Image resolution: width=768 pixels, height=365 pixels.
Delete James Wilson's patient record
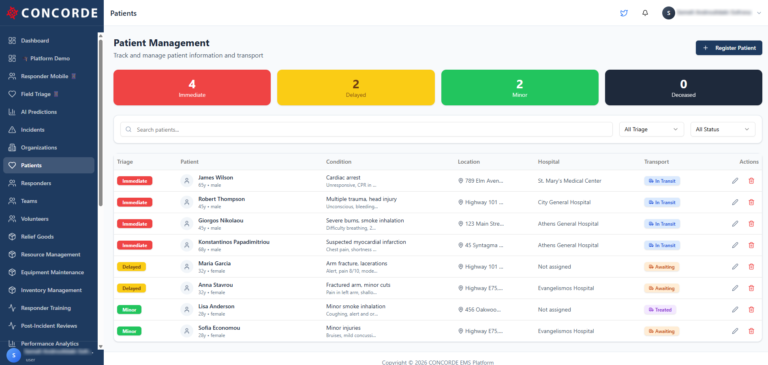point(751,181)
